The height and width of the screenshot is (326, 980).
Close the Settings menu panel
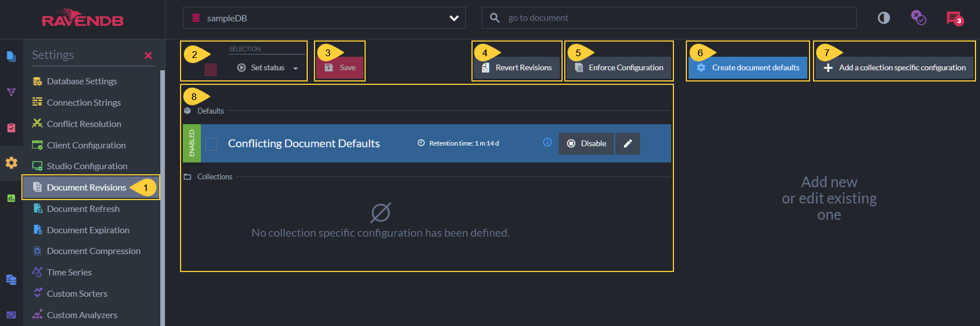(x=148, y=55)
